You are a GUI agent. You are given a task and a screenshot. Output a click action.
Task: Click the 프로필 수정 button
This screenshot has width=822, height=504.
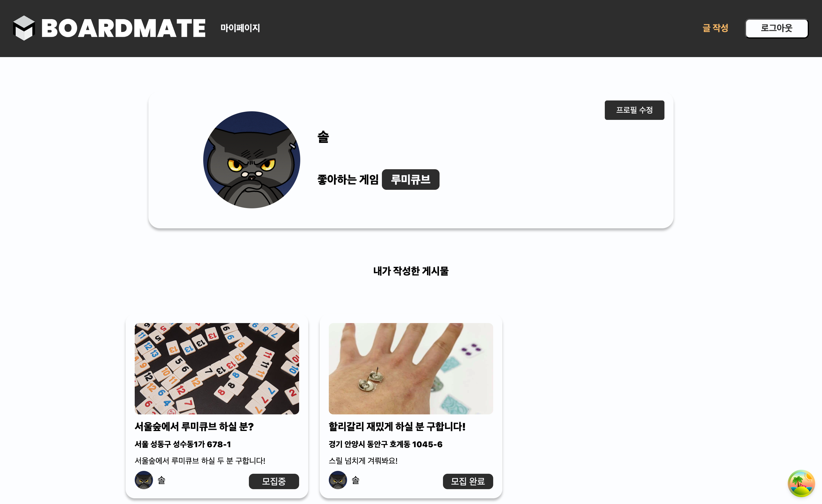(634, 110)
